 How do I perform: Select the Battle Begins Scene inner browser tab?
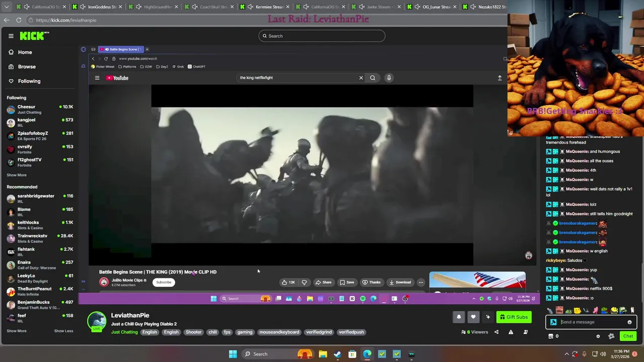[120, 49]
